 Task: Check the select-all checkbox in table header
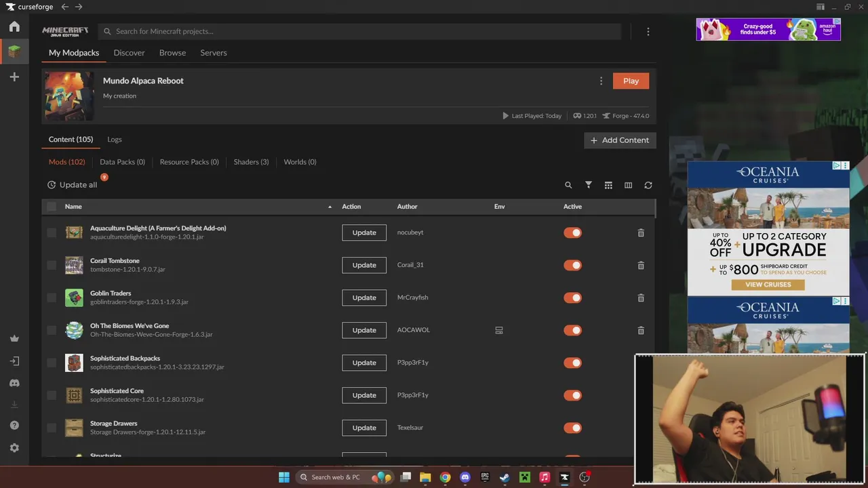[52, 207]
